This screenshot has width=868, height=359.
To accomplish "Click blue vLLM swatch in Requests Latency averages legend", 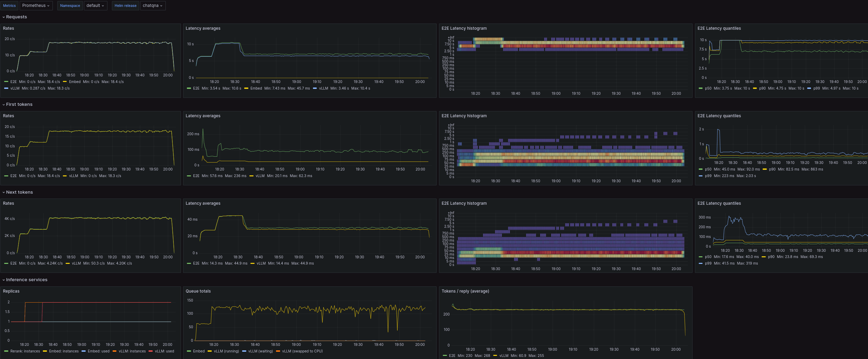I will [315, 89].
